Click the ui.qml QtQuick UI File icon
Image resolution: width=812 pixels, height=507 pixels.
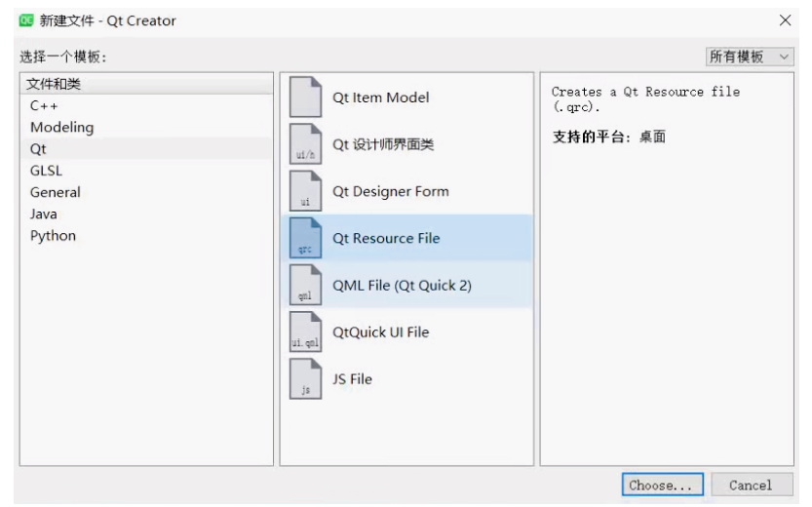[305, 331]
